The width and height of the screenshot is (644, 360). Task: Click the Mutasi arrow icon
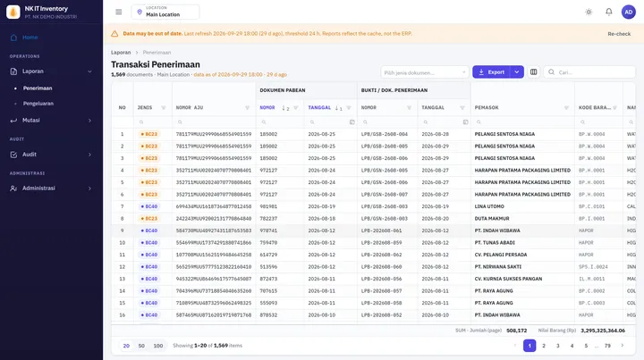pyautogui.click(x=13, y=121)
